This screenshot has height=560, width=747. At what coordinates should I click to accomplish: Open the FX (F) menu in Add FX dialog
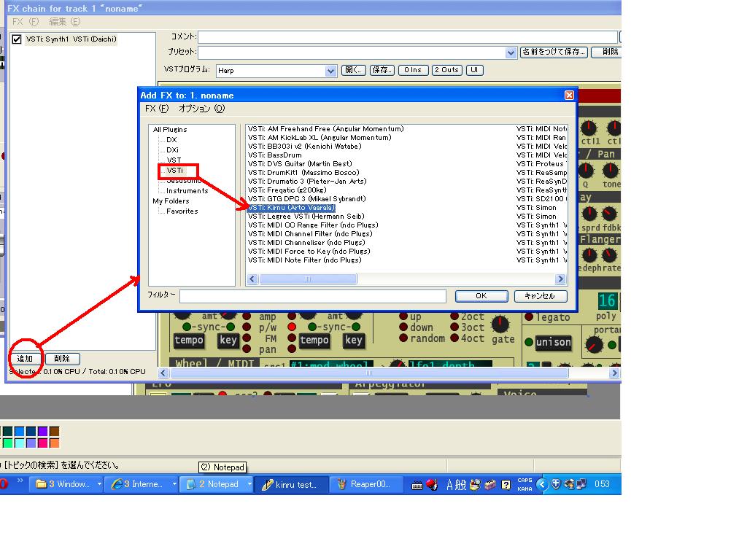[x=157, y=109]
